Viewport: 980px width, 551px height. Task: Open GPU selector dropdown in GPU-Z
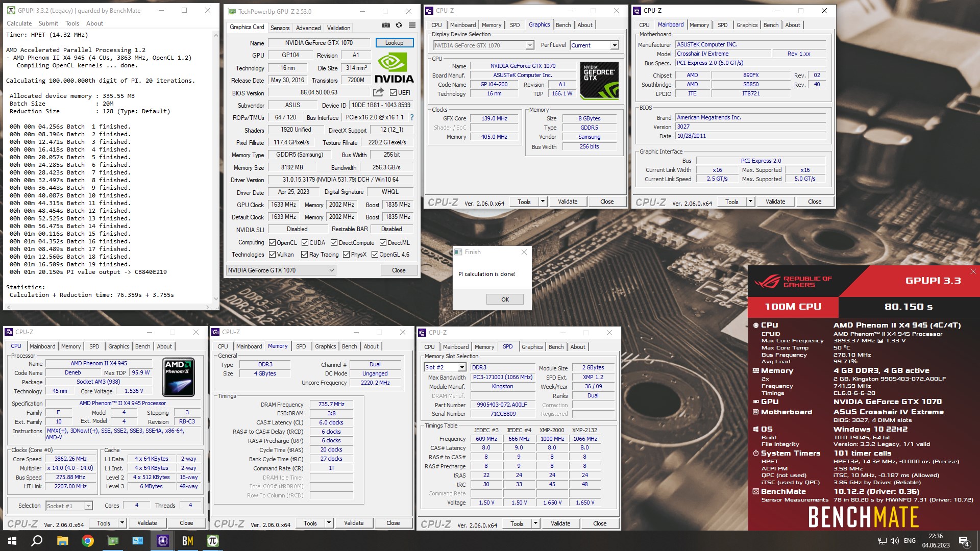pos(281,270)
